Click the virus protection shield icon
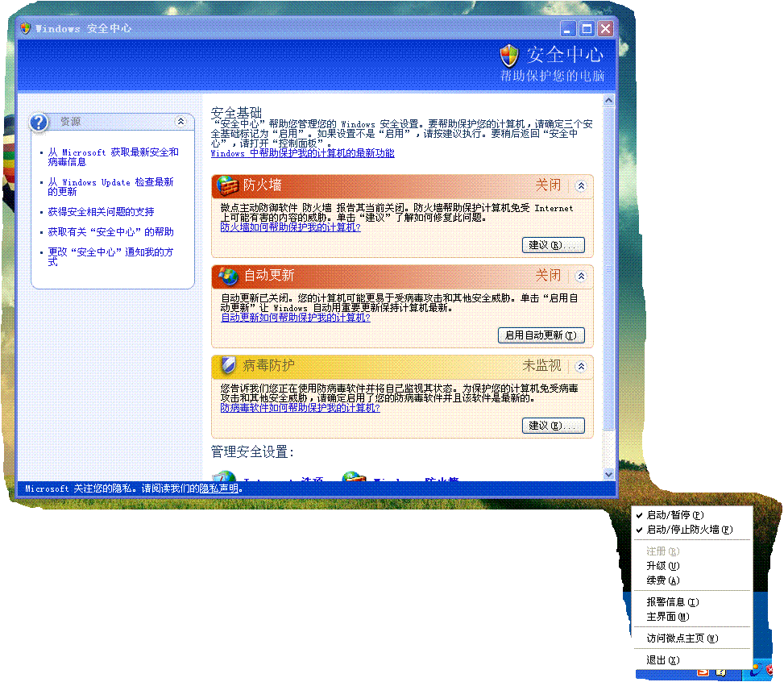 [x=228, y=366]
